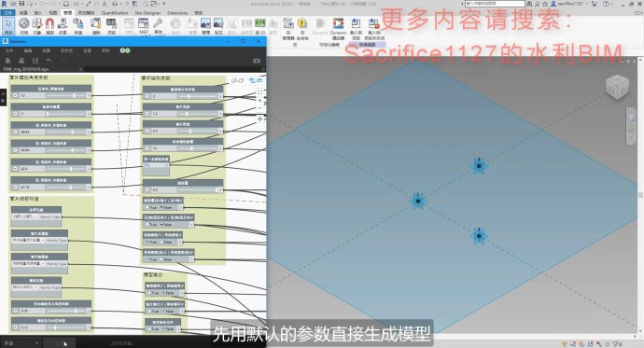Image resolution: width=644 pixels, height=348 pixels.
Task: Switch to Site Designer tab in Revit ribbon
Action: [x=147, y=13]
